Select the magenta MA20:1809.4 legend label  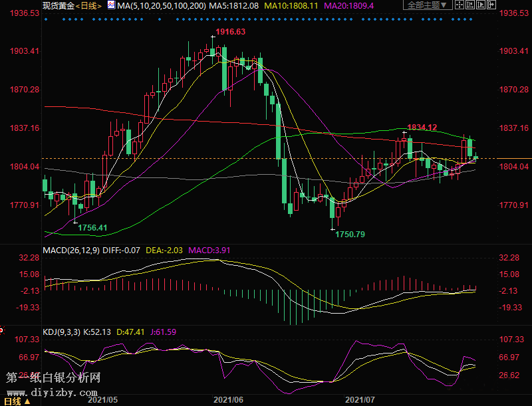tap(349, 5)
